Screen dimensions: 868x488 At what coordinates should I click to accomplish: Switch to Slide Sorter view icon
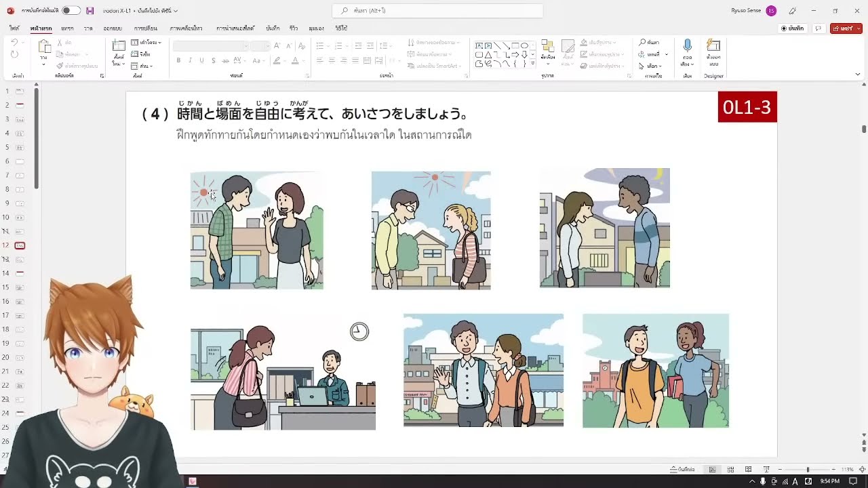coord(730,469)
